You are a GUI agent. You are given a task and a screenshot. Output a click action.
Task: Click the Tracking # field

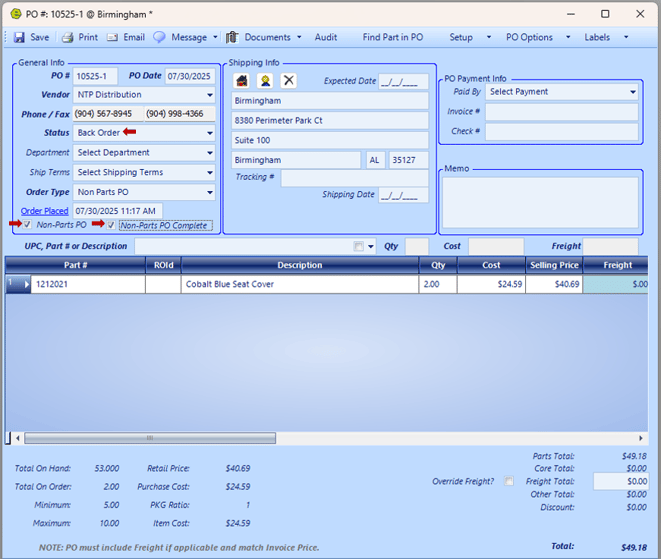(x=355, y=178)
